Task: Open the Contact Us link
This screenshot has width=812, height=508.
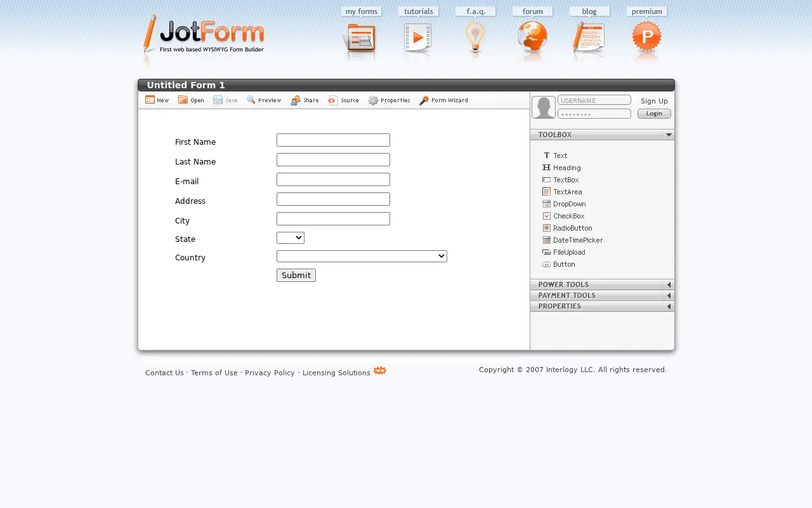Action: coord(164,373)
